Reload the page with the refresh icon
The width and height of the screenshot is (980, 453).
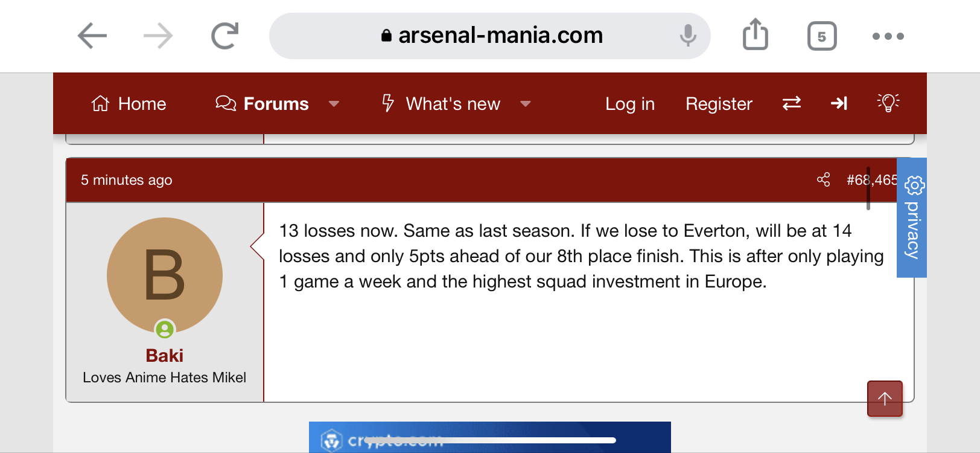tap(225, 36)
